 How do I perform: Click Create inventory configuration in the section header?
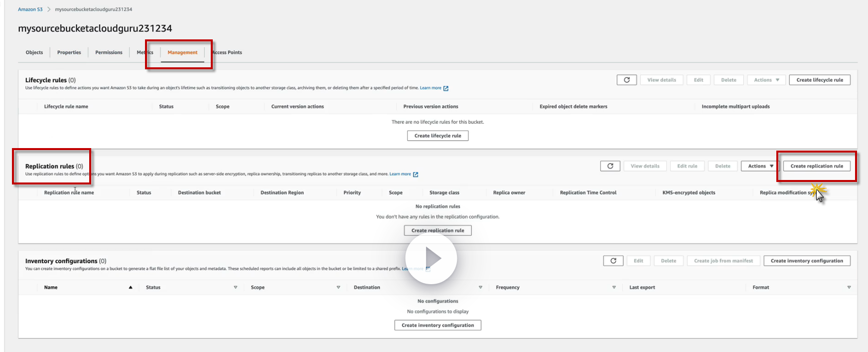pyautogui.click(x=807, y=261)
